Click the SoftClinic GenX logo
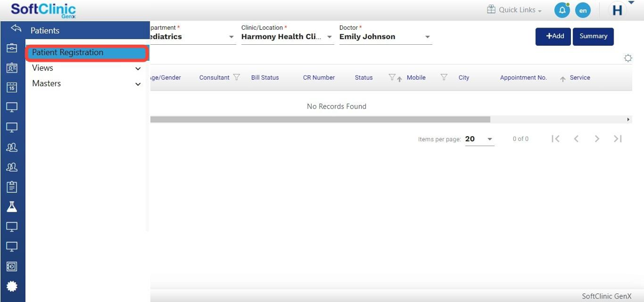The height and width of the screenshot is (302, 644). pos(43,10)
